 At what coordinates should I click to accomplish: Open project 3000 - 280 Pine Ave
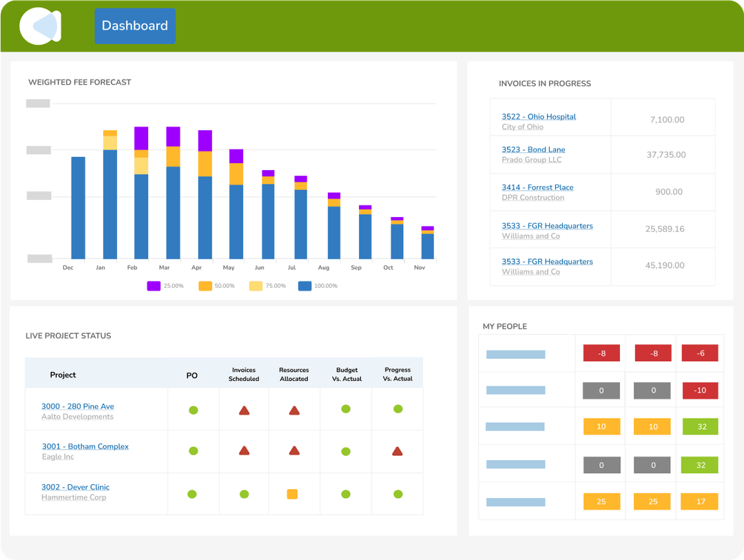pos(78,406)
